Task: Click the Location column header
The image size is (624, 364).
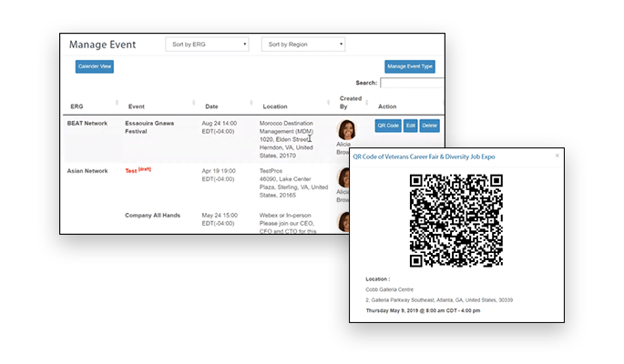Action: pyautogui.click(x=275, y=106)
